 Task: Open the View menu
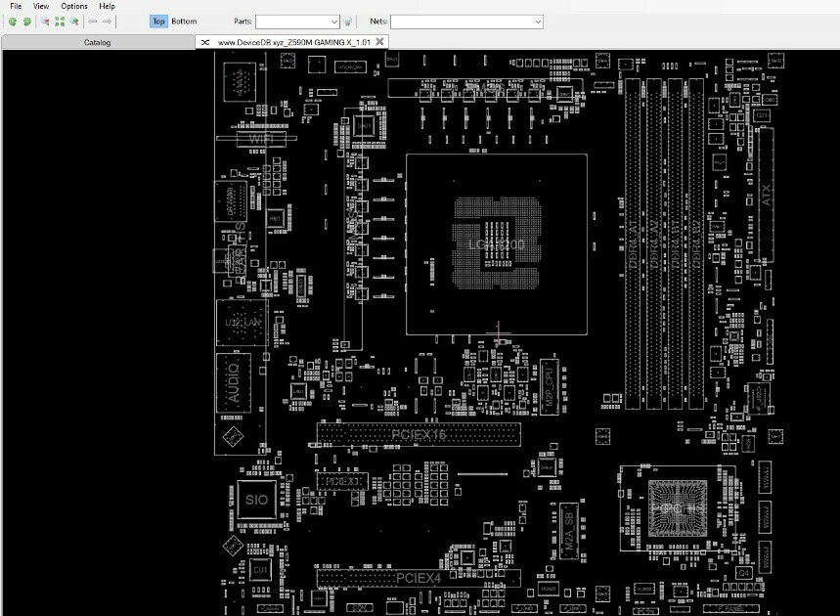pos(41,6)
